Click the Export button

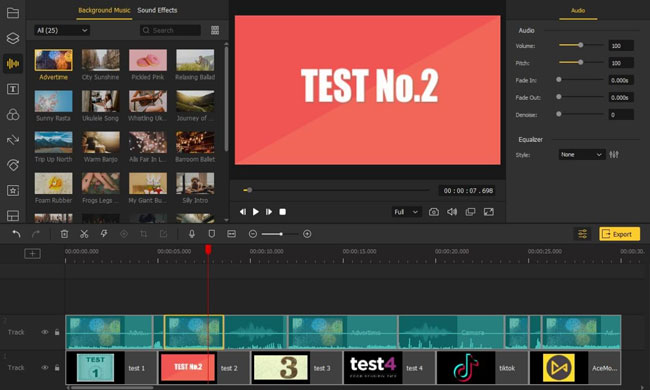tap(619, 234)
